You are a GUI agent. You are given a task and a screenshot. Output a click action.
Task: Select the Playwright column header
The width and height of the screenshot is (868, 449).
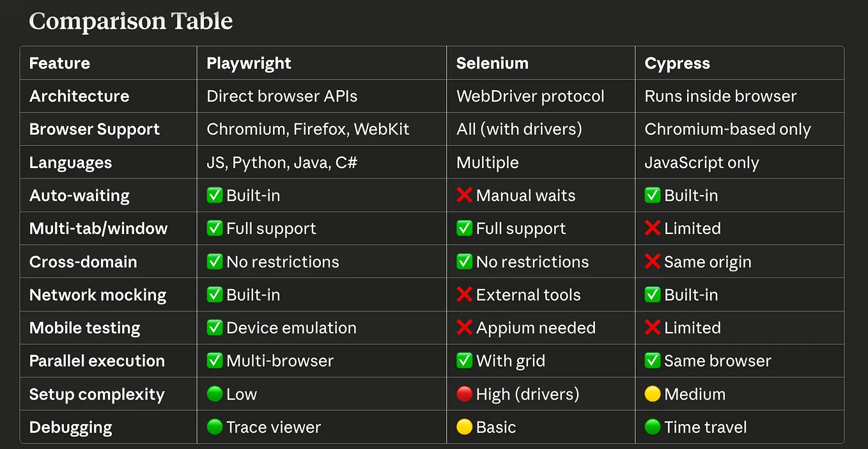coord(249,63)
